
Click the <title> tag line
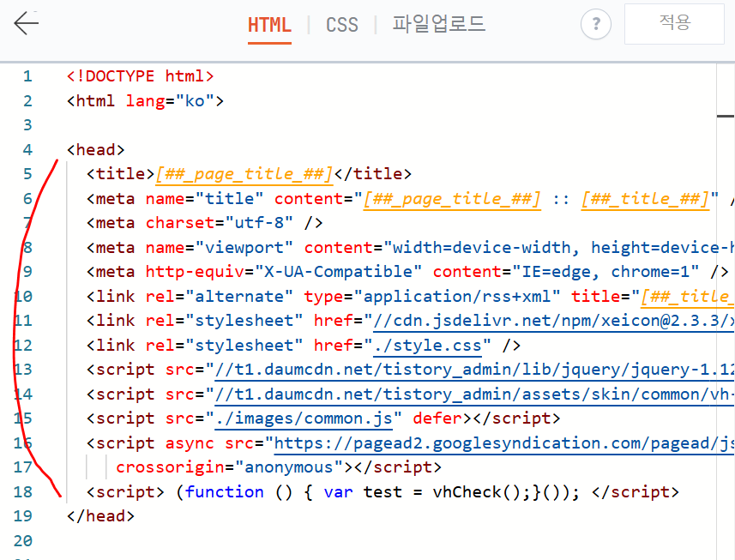click(x=249, y=174)
